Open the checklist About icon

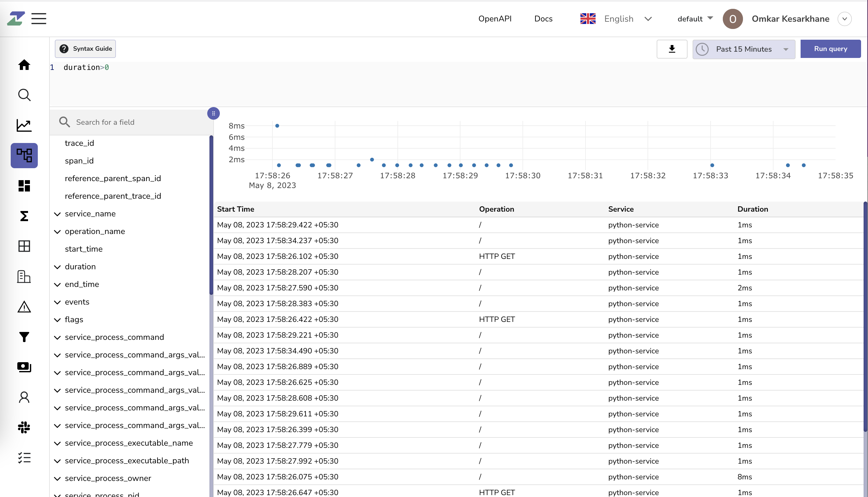(24, 458)
